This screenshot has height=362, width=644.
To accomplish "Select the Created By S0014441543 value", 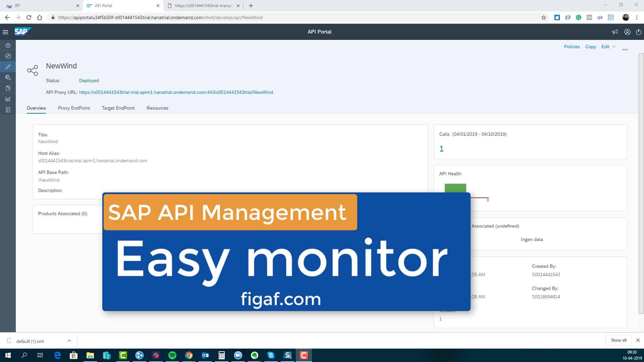I will point(546,275).
